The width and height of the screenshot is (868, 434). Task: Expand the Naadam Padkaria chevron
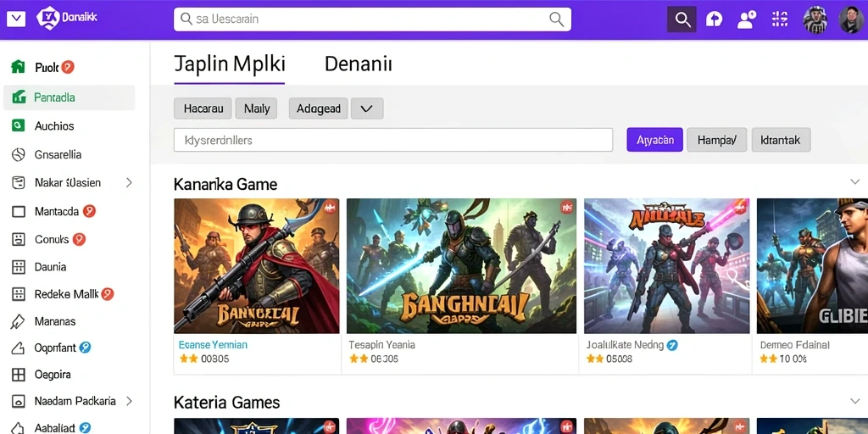coord(129,401)
